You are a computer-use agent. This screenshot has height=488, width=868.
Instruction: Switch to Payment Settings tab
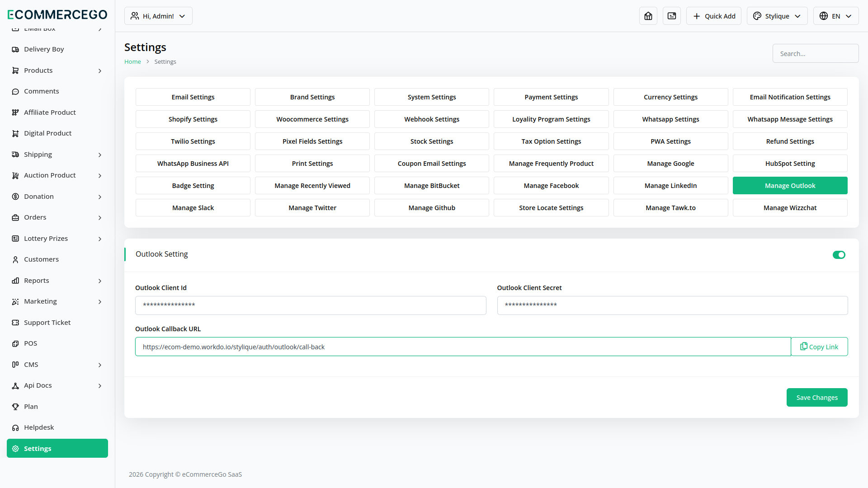pyautogui.click(x=551, y=97)
